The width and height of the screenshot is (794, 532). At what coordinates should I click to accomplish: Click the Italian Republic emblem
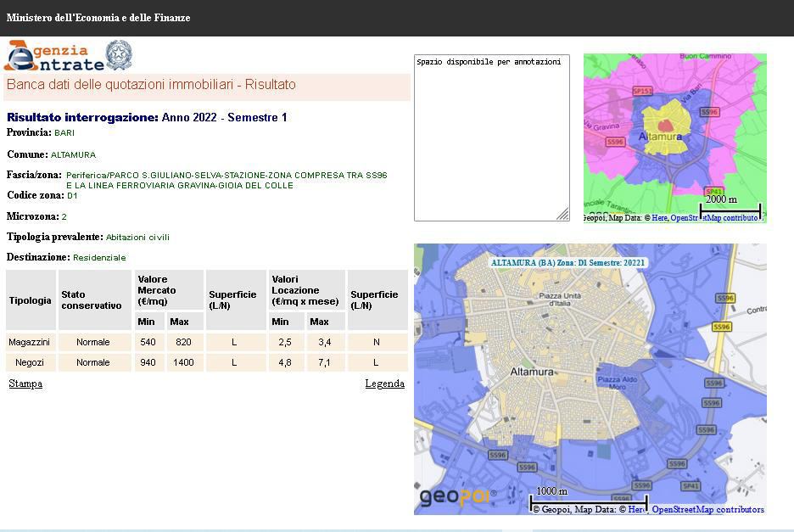click(119, 55)
